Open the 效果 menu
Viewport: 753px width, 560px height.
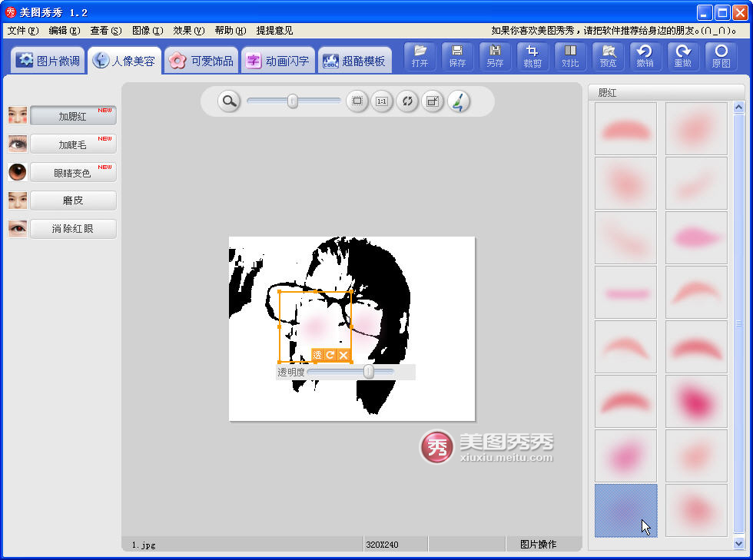click(188, 31)
